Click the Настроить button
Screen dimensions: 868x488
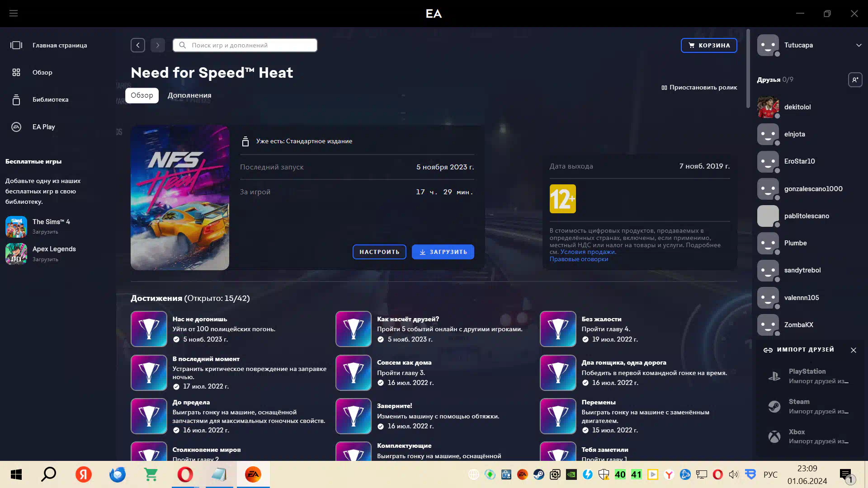(379, 252)
